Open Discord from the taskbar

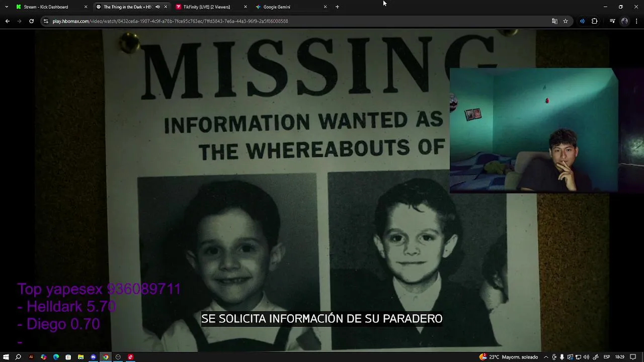93,357
